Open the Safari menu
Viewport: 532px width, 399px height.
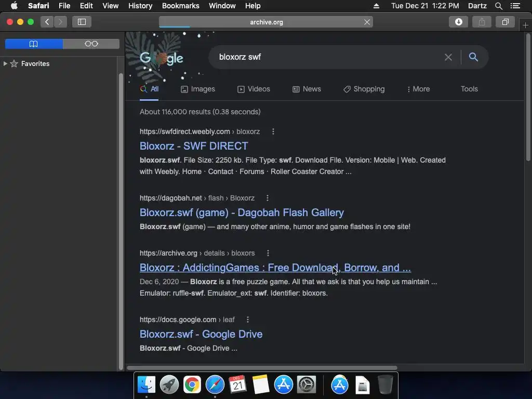click(x=38, y=6)
